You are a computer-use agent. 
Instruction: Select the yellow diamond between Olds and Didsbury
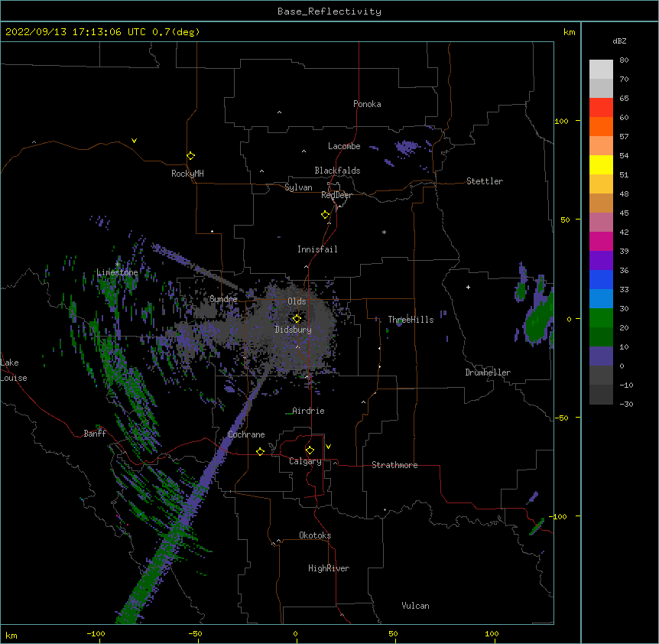297,318
